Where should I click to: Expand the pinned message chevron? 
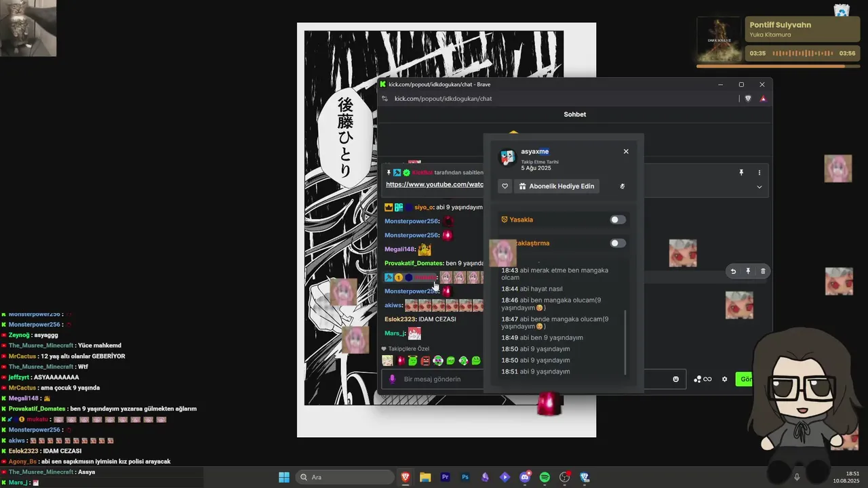pos(759,187)
